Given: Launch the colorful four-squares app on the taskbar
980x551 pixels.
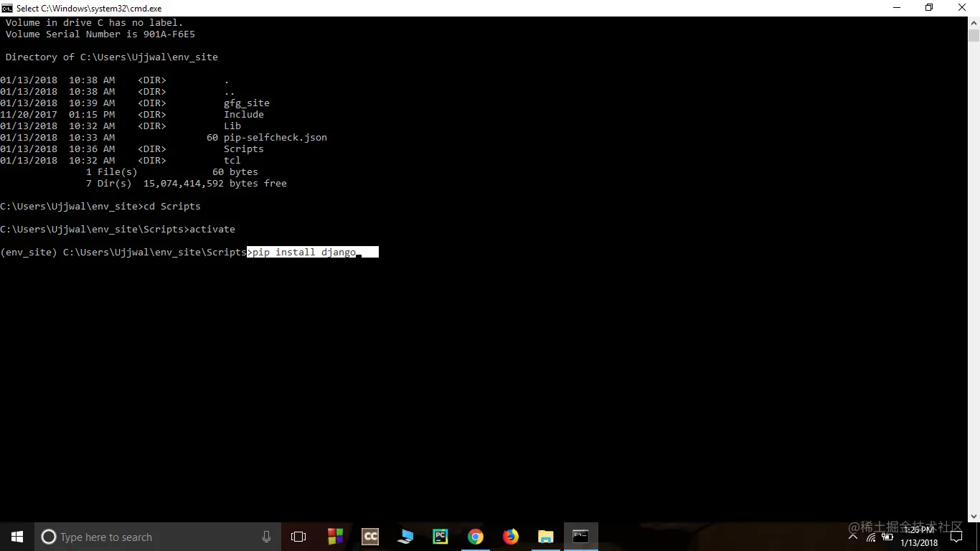Looking at the screenshot, I should point(335,537).
